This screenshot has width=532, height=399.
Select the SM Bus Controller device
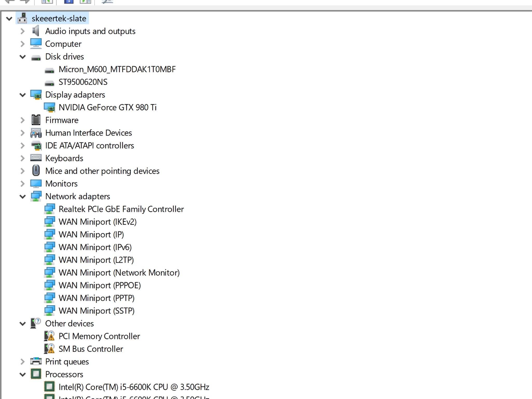[91, 349]
